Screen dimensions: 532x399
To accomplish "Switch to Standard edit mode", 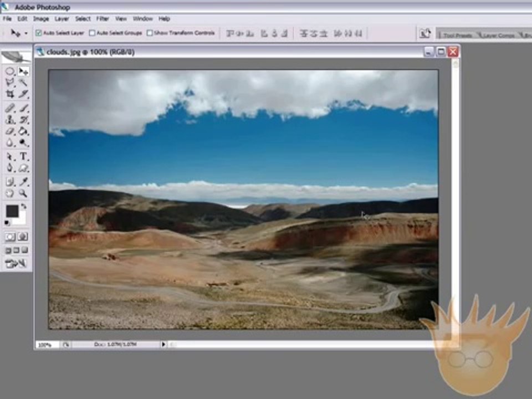I will (10, 237).
